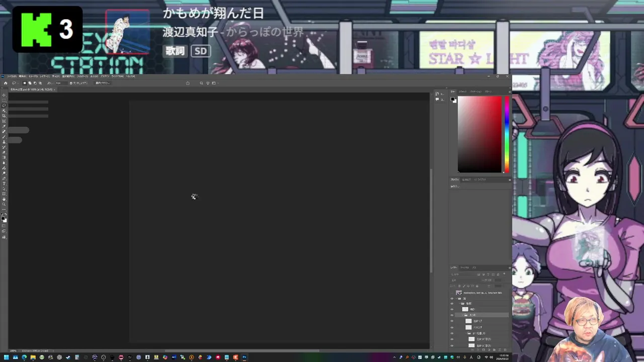Image resolution: width=644 pixels, height=362 pixels.
Task: Open the Share icon in options bar
Action: pos(188,83)
